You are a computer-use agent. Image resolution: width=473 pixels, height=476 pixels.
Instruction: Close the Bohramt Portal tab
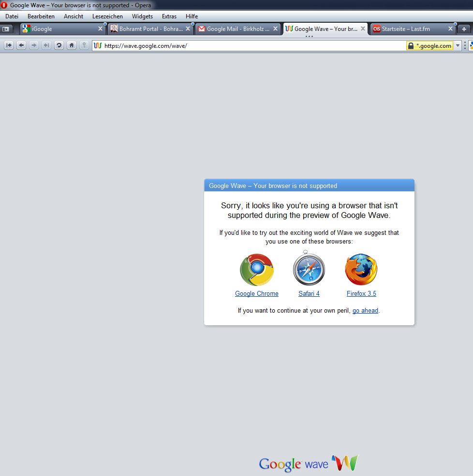(188, 29)
